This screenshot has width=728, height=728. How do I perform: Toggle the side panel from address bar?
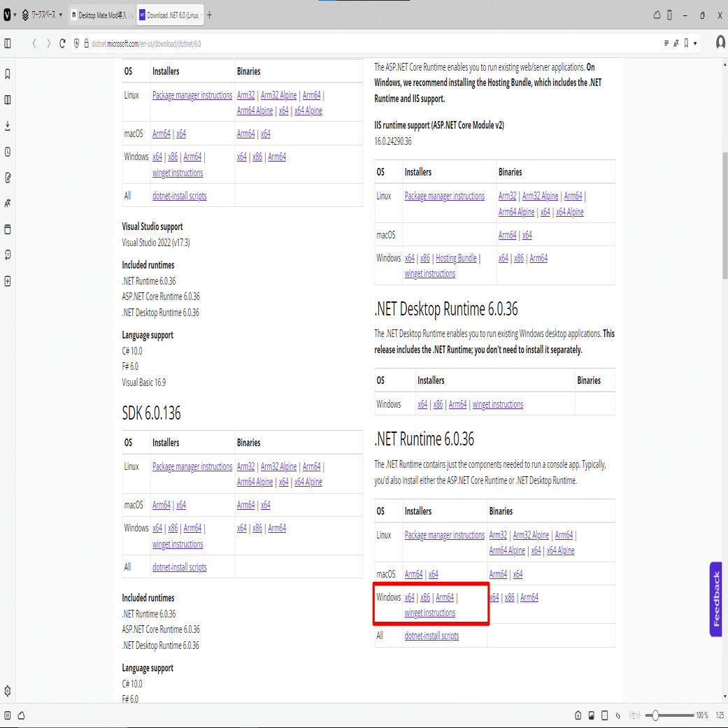8,43
